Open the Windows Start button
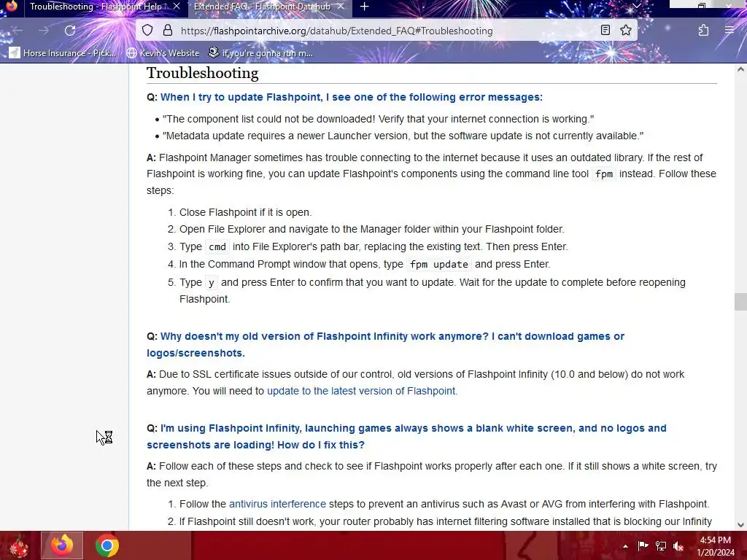 click(x=18, y=546)
